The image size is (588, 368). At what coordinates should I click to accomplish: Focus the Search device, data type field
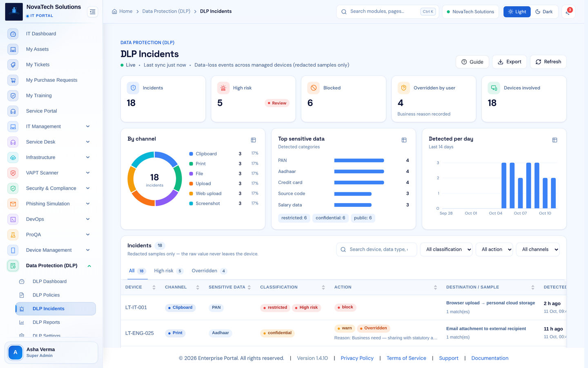coord(376,249)
